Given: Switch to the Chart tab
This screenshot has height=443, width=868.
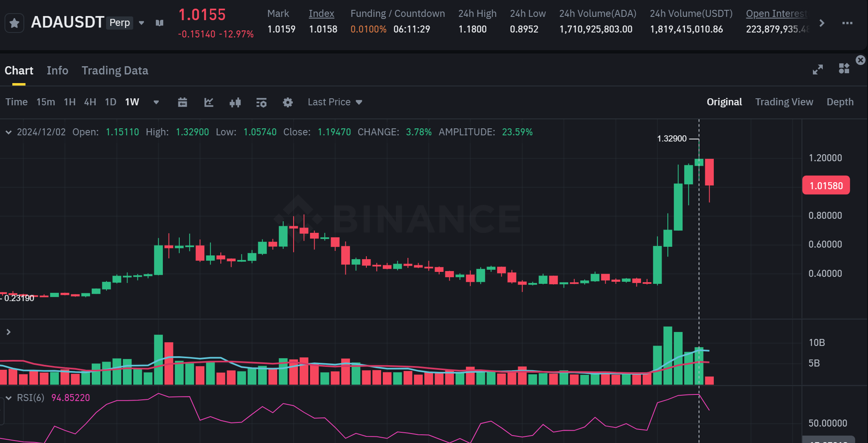Looking at the screenshot, I should (19, 70).
